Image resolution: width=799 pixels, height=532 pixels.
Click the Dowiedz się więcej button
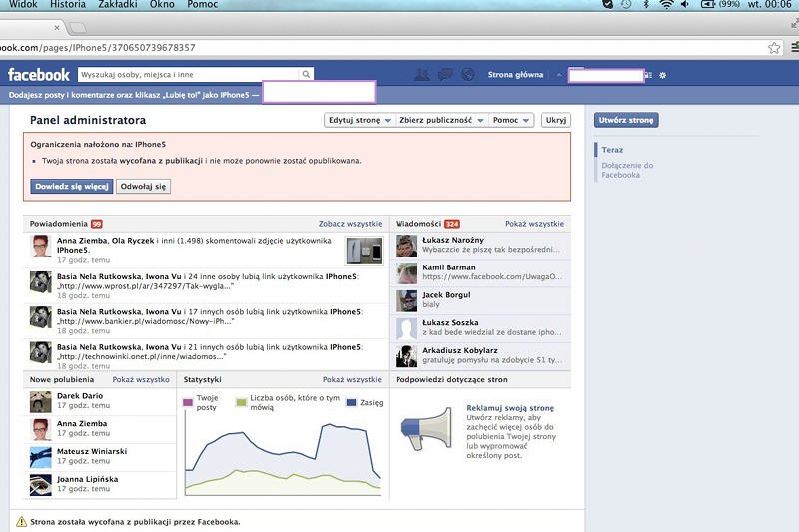[72, 186]
